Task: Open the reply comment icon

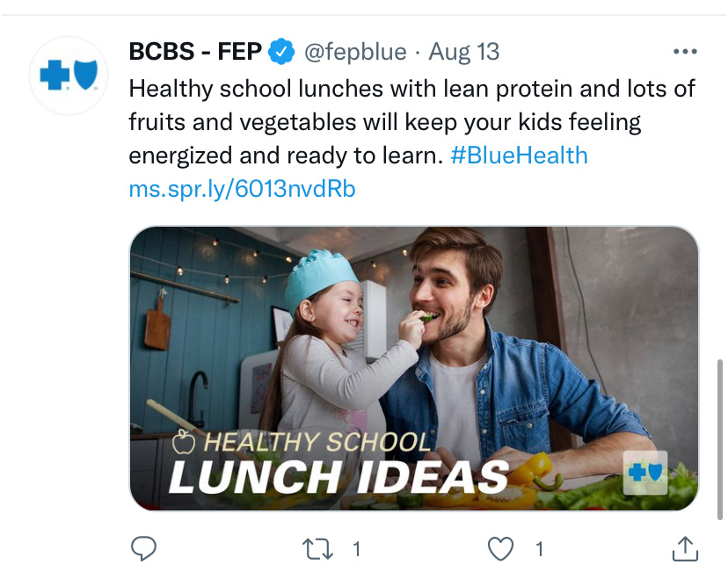Action: click(x=143, y=549)
